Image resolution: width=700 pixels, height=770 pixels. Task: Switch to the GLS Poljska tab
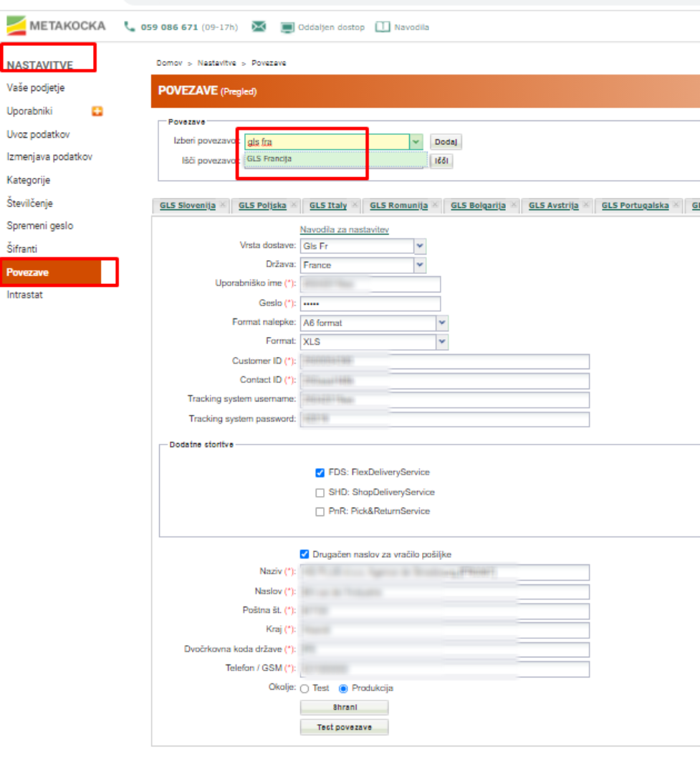point(262,205)
